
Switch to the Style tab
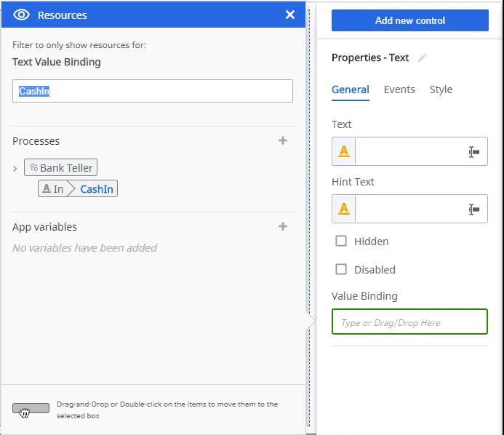click(x=441, y=89)
